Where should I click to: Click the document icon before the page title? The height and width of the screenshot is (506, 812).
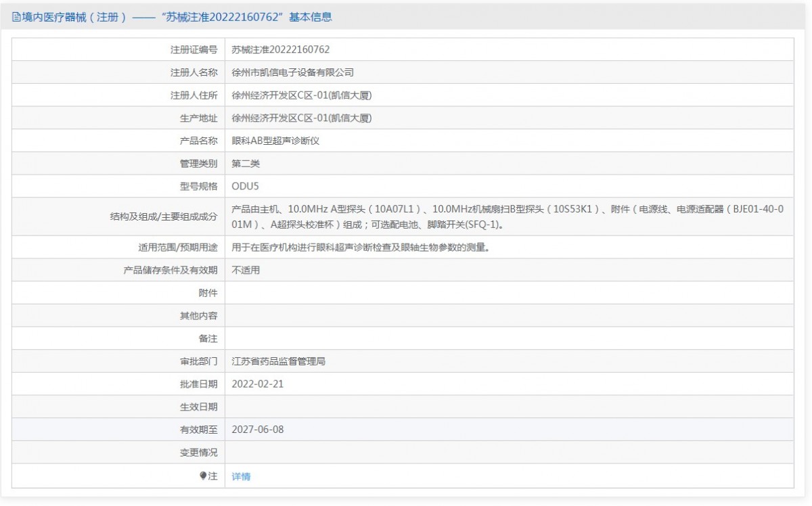click(x=16, y=18)
